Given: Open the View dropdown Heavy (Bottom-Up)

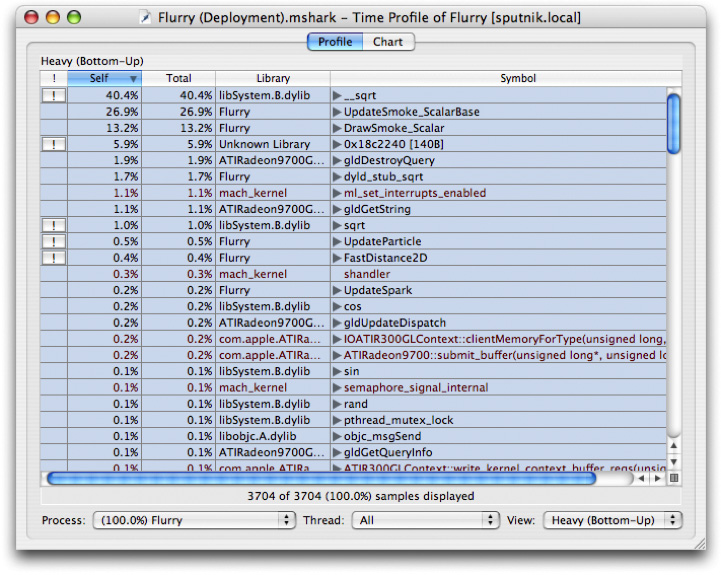Looking at the screenshot, I should [x=612, y=520].
